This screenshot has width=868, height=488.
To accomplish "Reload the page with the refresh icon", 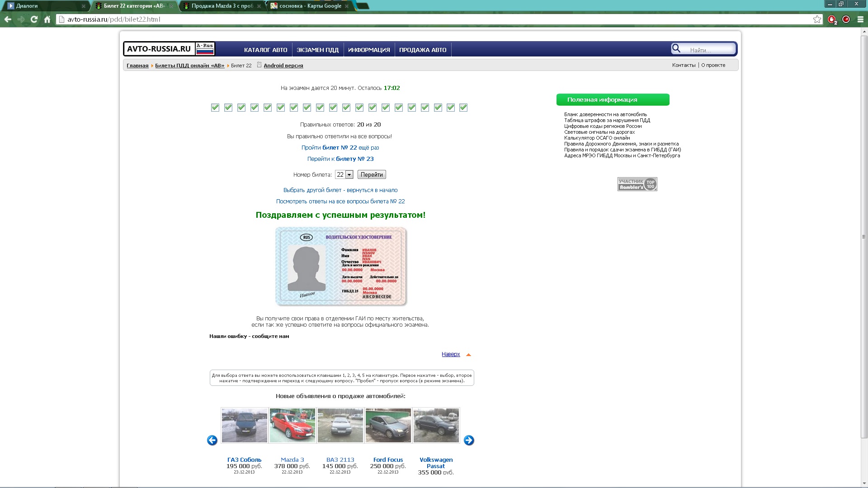I will (x=34, y=19).
